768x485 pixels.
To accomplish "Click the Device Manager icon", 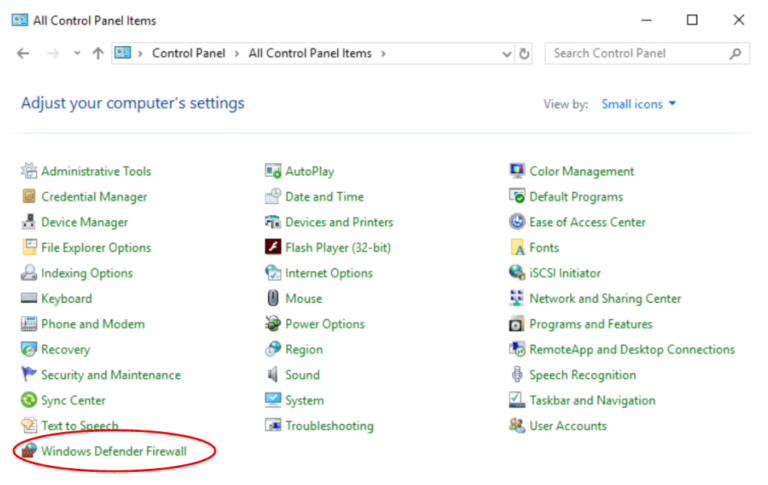I will tap(29, 222).
